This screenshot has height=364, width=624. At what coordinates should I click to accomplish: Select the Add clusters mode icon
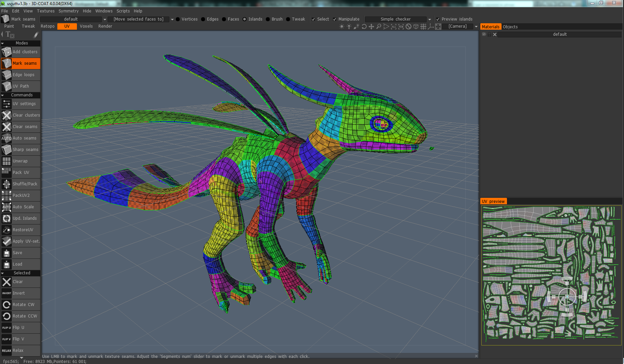point(6,52)
